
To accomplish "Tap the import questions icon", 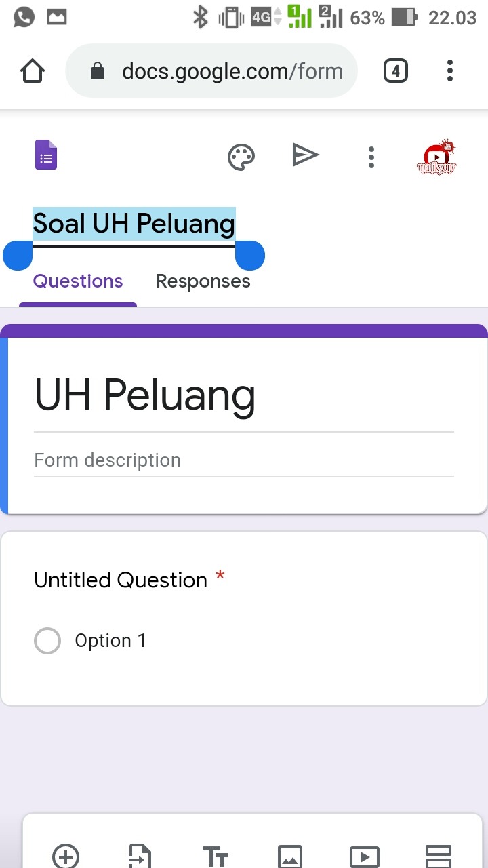I will click(x=140, y=856).
